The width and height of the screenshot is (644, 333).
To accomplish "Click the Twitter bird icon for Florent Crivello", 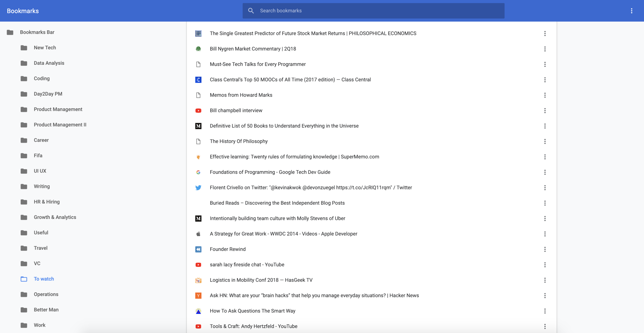I will click(x=198, y=188).
